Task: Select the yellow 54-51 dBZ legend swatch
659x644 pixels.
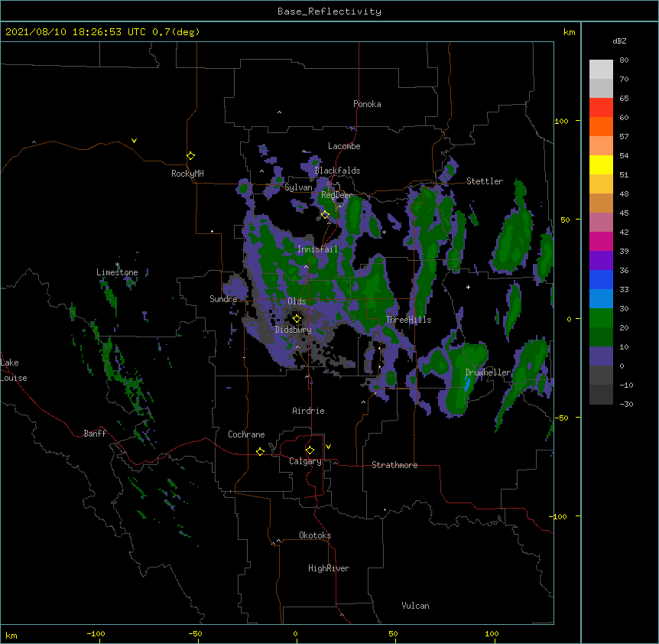Action: tap(601, 164)
